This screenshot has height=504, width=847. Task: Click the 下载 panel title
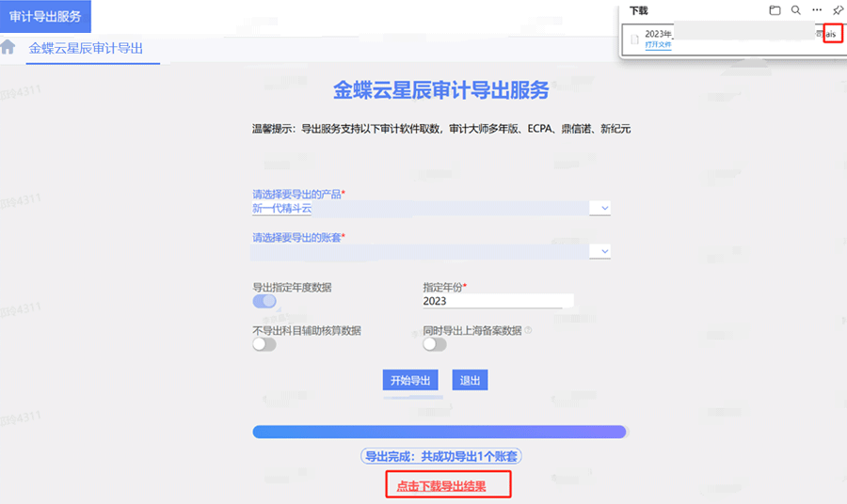coord(638,10)
